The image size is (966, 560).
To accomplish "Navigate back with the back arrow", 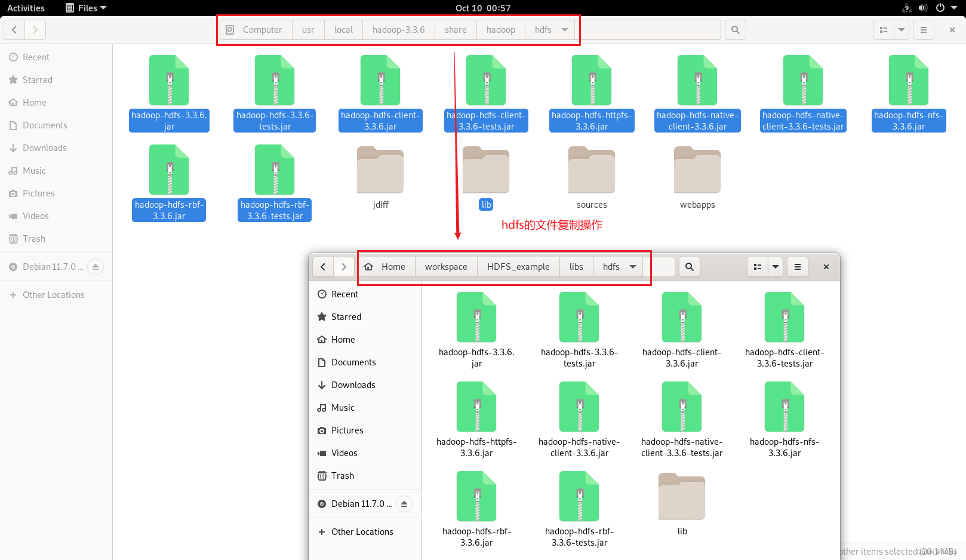I will click(14, 29).
